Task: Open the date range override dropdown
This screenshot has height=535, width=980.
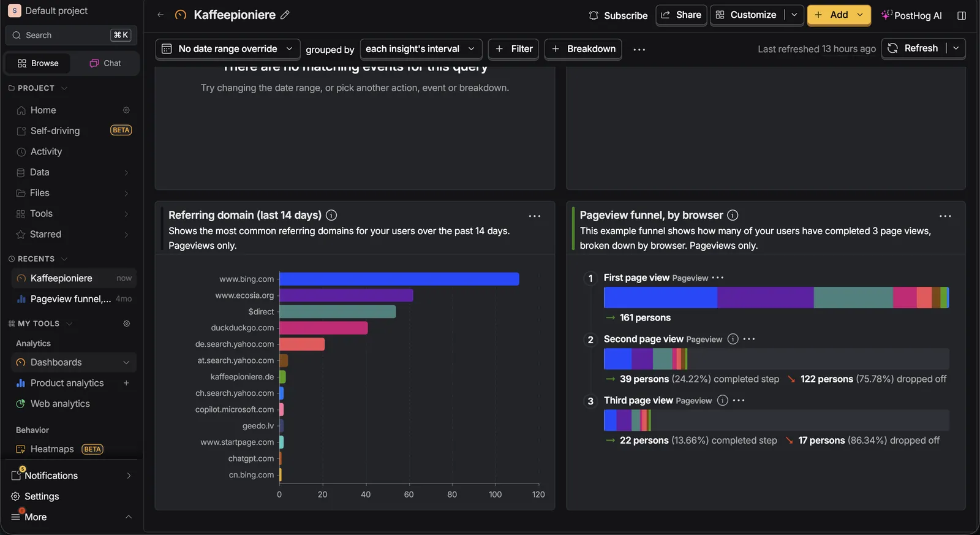Action: tap(228, 48)
